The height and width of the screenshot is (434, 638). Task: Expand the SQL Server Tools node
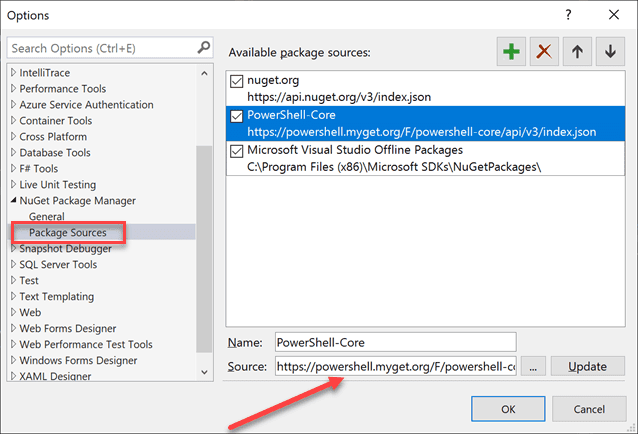(14, 265)
